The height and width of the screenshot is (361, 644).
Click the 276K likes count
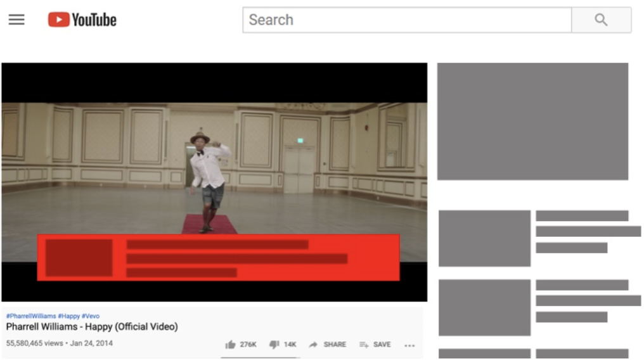coord(248,345)
